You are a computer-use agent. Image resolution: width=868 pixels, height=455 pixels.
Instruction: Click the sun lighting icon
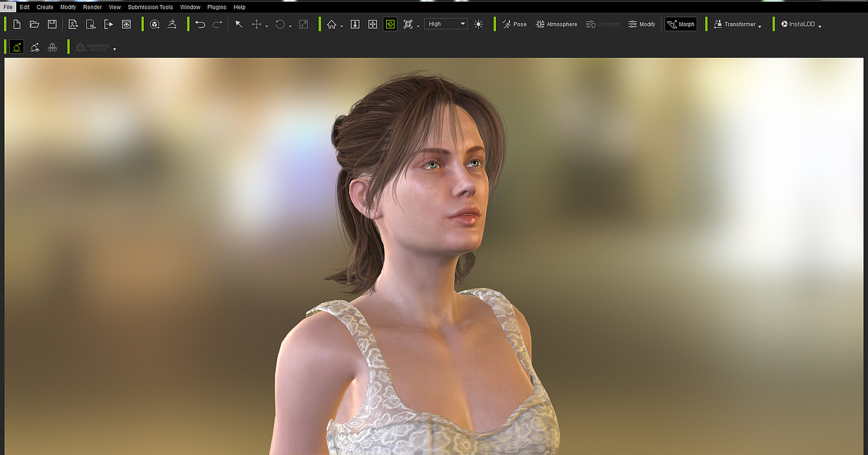(478, 24)
